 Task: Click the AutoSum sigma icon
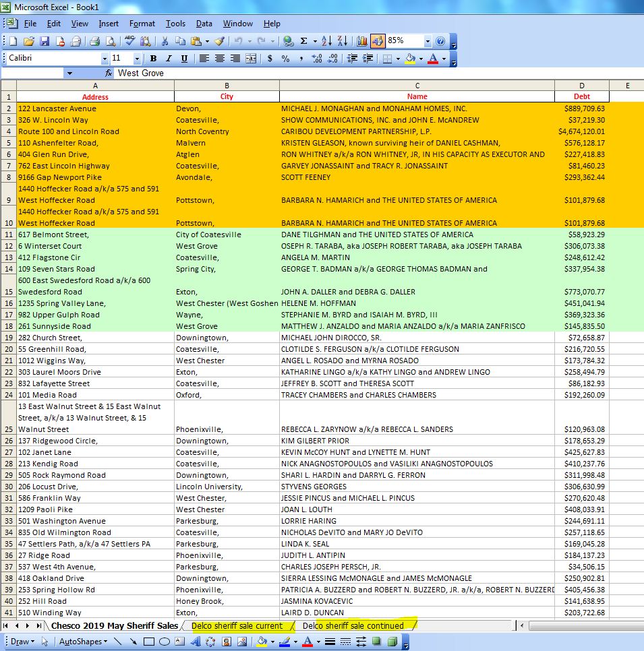tap(304, 41)
